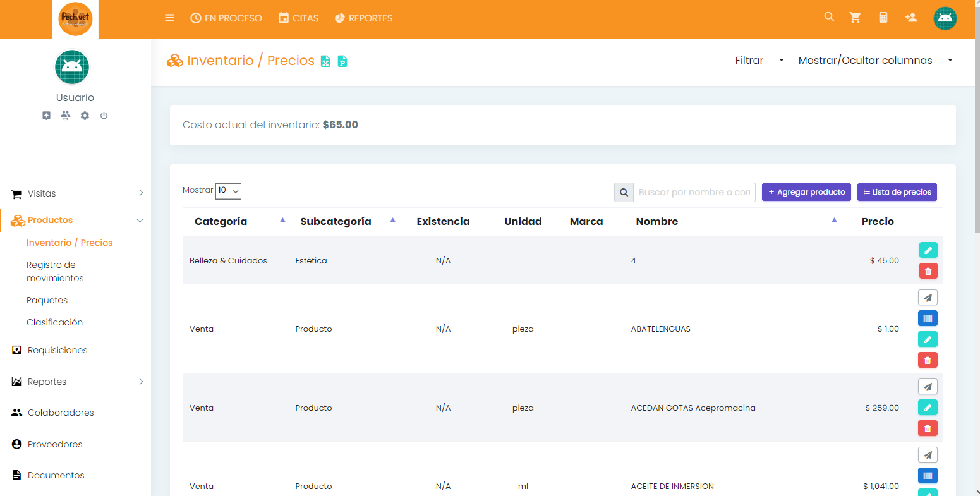Expand the Filtrar dropdown
This screenshot has width=980, height=496.
(759, 61)
